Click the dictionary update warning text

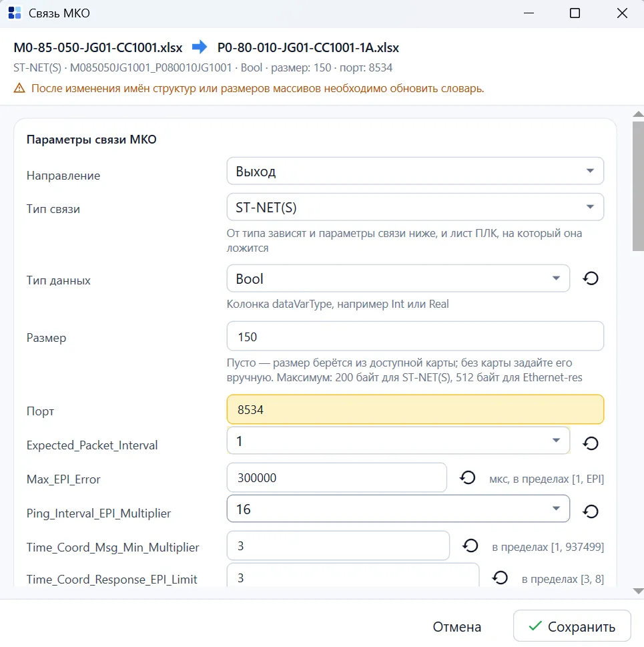tap(258, 89)
